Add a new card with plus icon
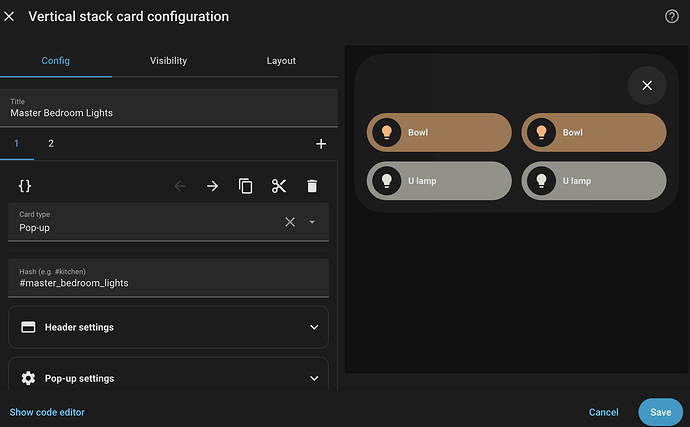Viewport: 690px width, 427px height. click(x=321, y=144)
